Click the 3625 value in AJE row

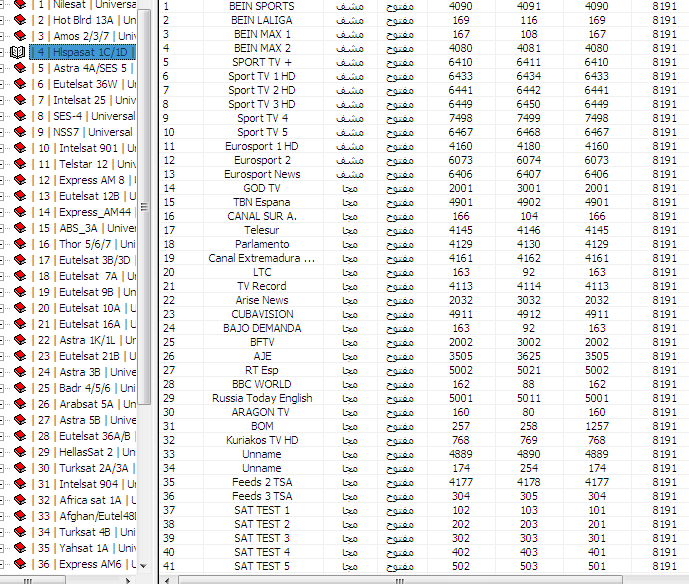coord(529,356)
